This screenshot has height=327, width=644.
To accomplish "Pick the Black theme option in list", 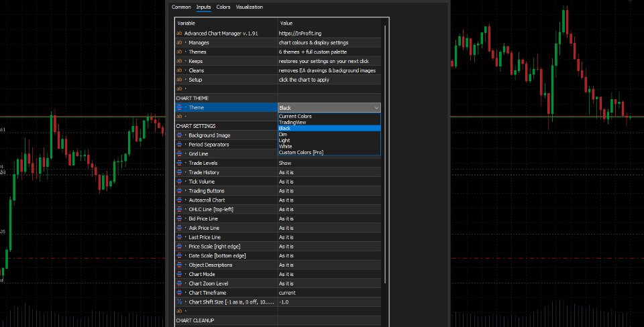I will click(x=329, y=128).
